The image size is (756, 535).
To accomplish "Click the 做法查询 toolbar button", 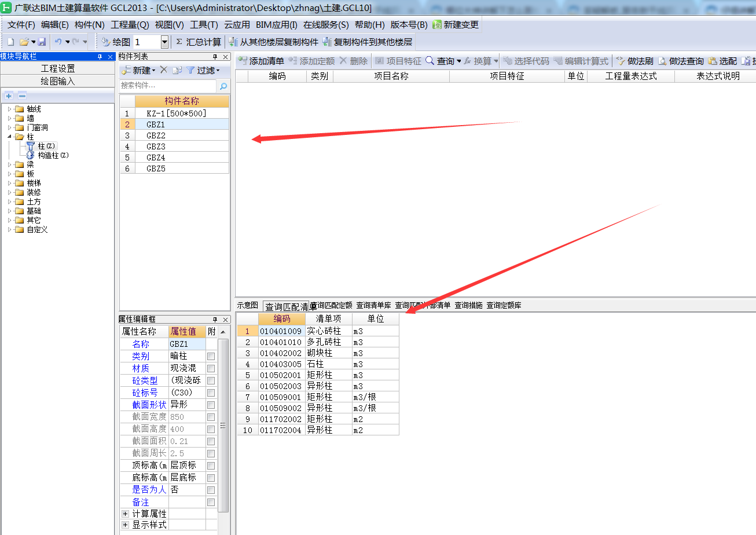I will click(x=681, y=61).
